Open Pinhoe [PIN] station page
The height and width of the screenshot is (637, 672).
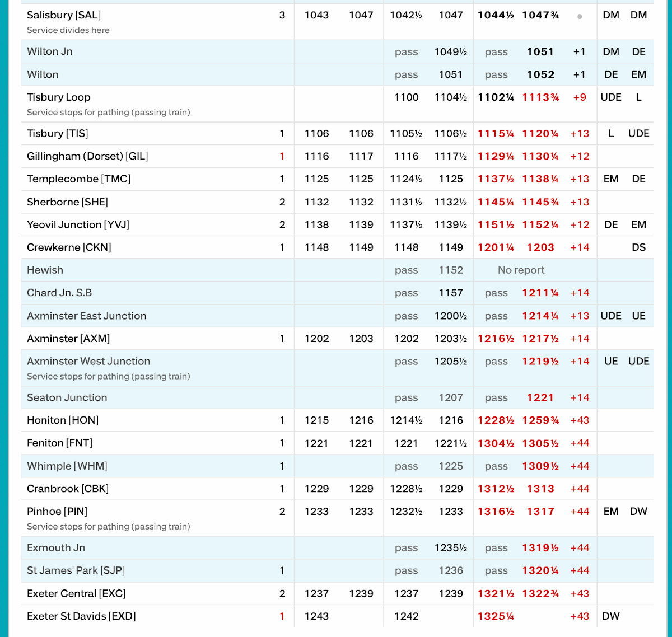[x=57, y=512]
